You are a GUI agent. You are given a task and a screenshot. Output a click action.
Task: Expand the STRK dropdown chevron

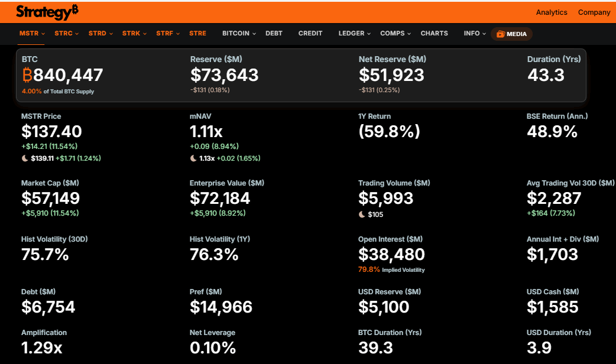pos(145,34)
